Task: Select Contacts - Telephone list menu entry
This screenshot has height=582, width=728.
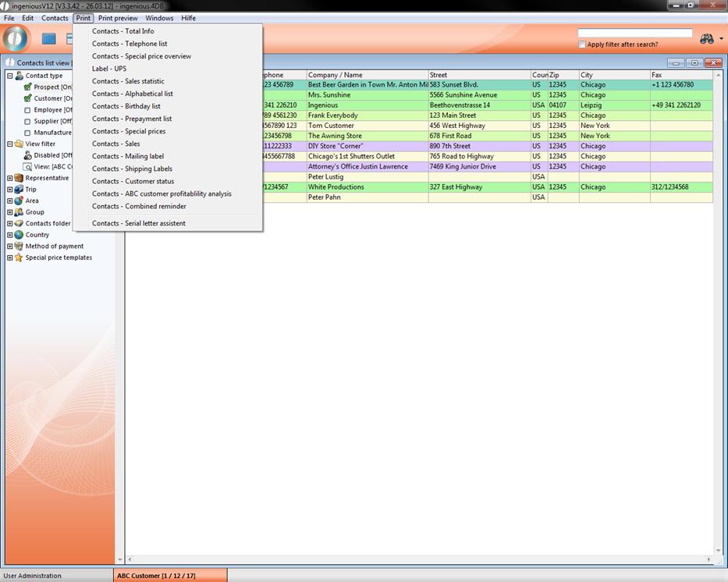Action: pos(130,44)
